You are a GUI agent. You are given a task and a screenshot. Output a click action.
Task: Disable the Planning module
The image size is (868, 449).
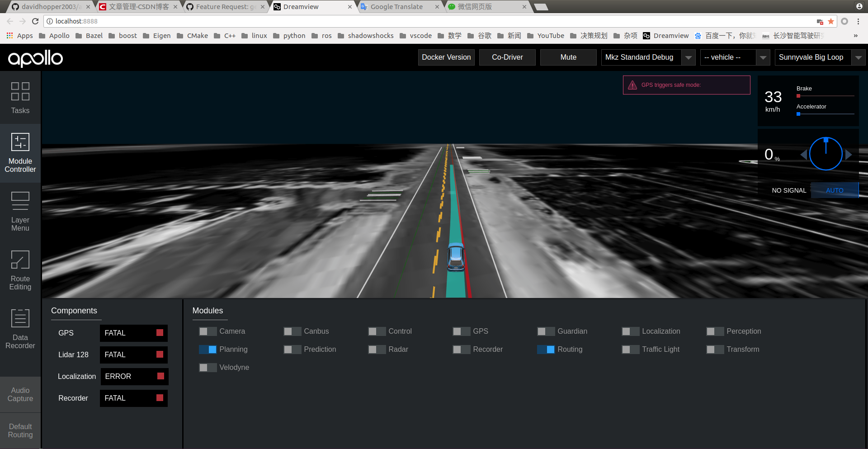coord(208,350)
